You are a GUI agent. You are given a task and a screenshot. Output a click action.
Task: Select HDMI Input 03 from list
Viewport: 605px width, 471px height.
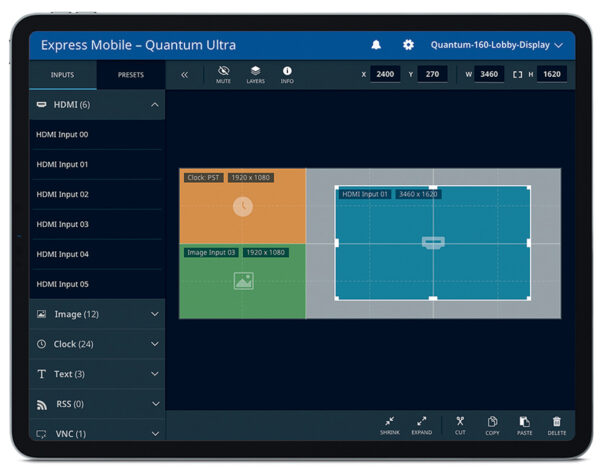[x=62, y=224]
